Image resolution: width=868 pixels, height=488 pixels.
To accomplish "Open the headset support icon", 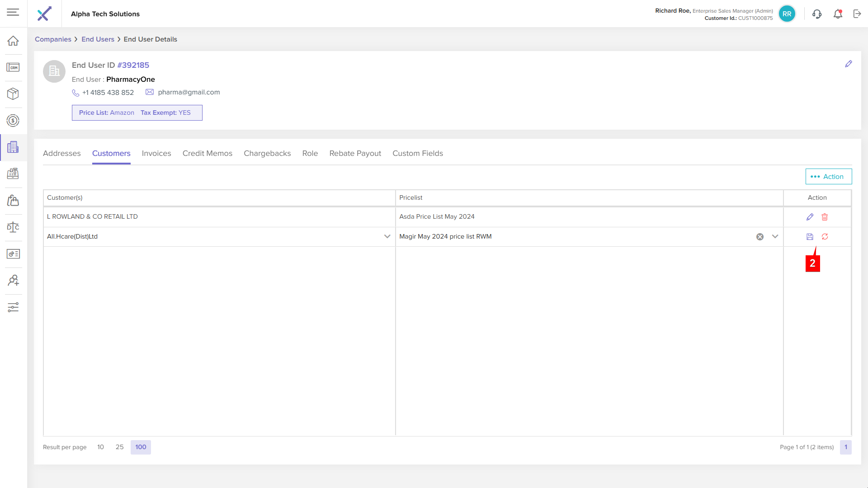I will point(817,14).
